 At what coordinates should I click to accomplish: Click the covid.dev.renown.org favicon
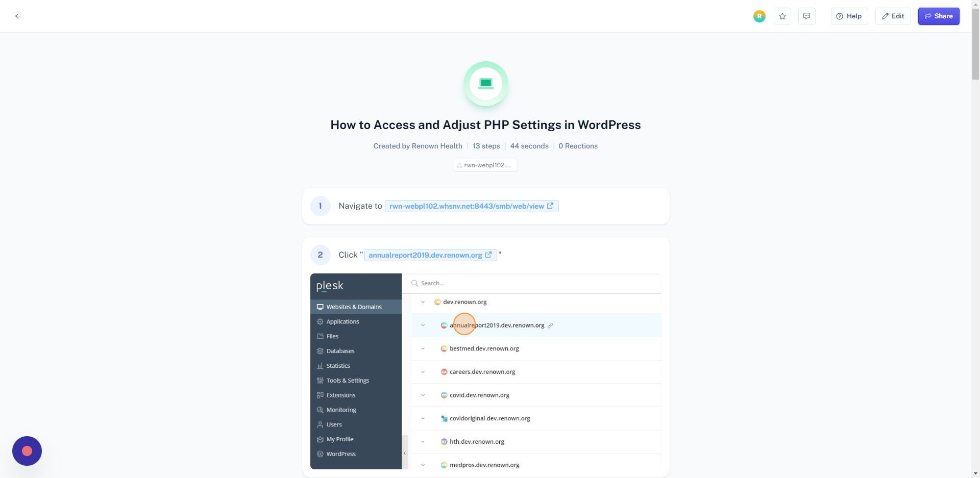tap(444, 395)
